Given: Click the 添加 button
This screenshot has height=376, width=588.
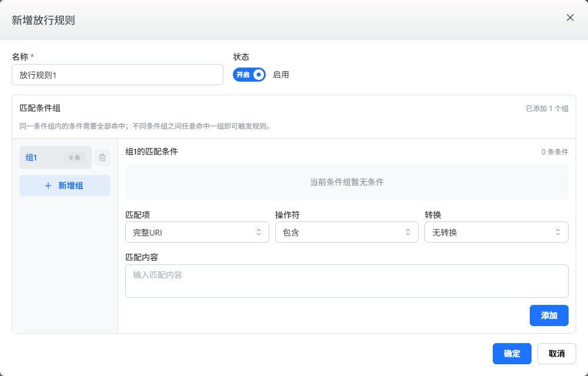Looking at the screenshot, I should (x=549, y=315).
